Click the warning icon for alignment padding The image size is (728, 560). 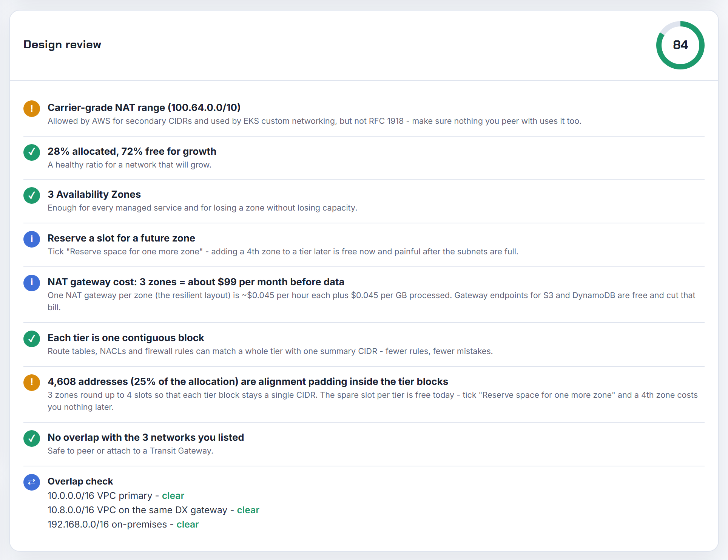pos(32,383)
